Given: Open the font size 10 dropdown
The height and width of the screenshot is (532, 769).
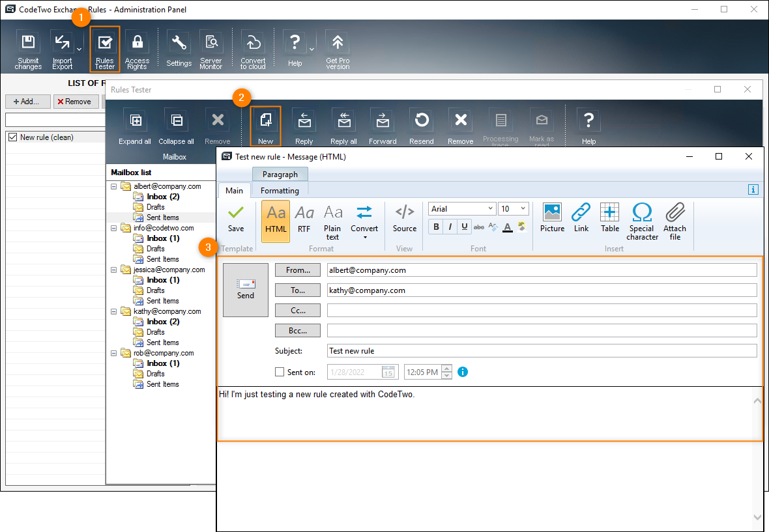Looking at the screenshot, I should [523, 208].
